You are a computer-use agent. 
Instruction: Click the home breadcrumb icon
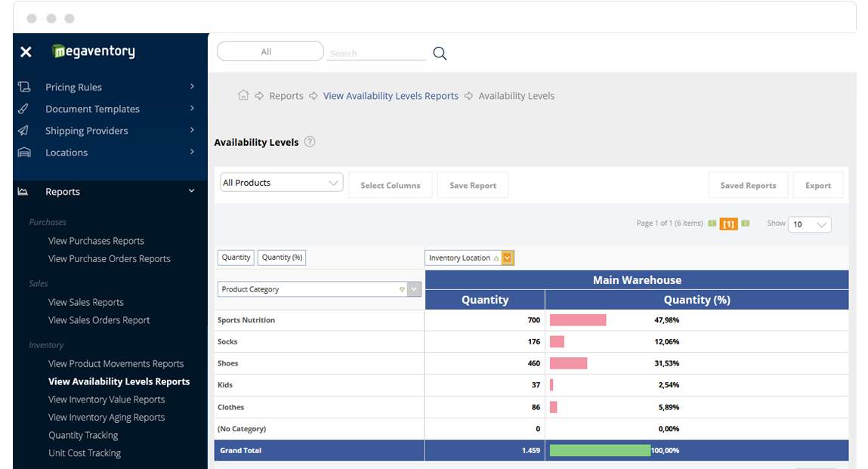pyautogui.click(x=243, y=96)
